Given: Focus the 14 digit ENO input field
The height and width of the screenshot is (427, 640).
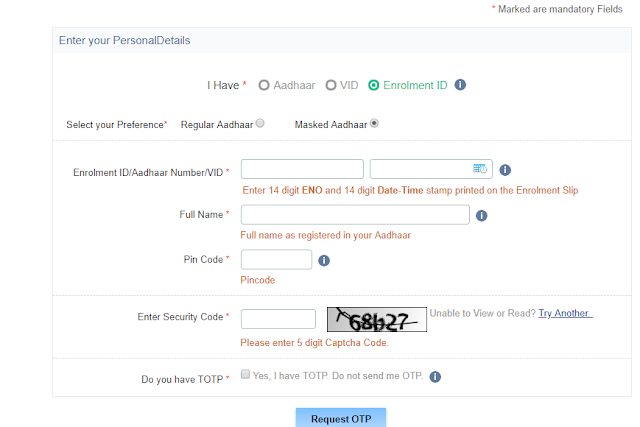Looking at the screenshot, I should tap(302, 169).
